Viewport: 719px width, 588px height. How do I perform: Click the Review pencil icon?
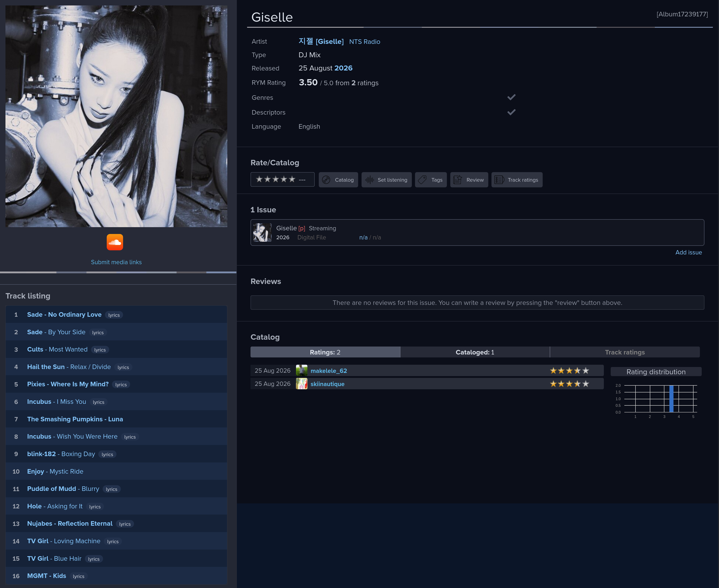[458, 180]
